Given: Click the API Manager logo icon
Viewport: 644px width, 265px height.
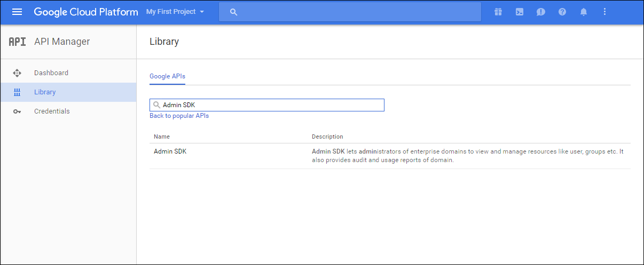Looking at the screenshot, I should pyautogui.click(x=17, y=42).
